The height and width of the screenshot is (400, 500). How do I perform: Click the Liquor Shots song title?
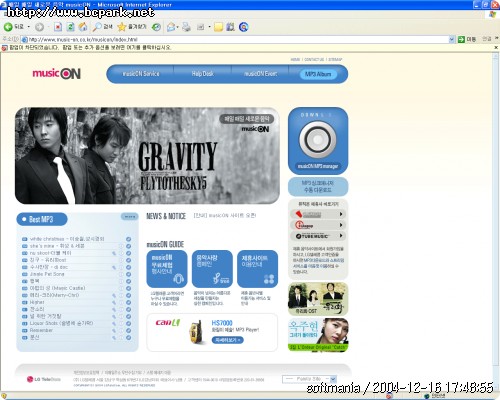61,323
